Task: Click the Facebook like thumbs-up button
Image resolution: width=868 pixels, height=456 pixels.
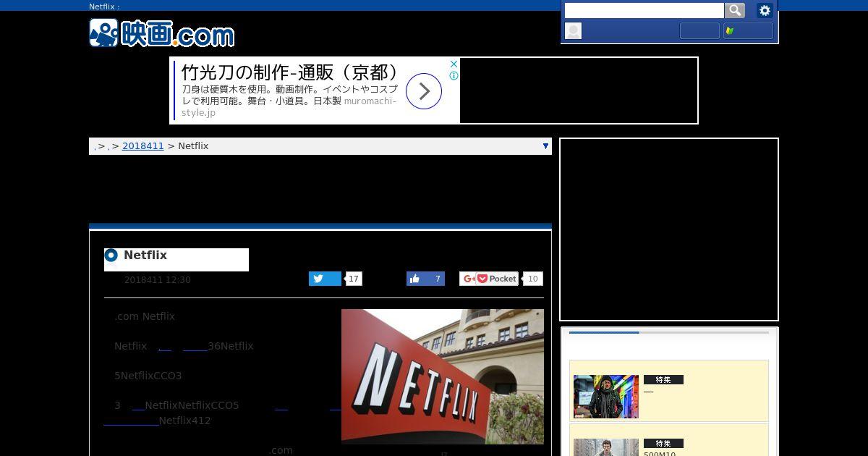Action: click(x=425, y=279)
